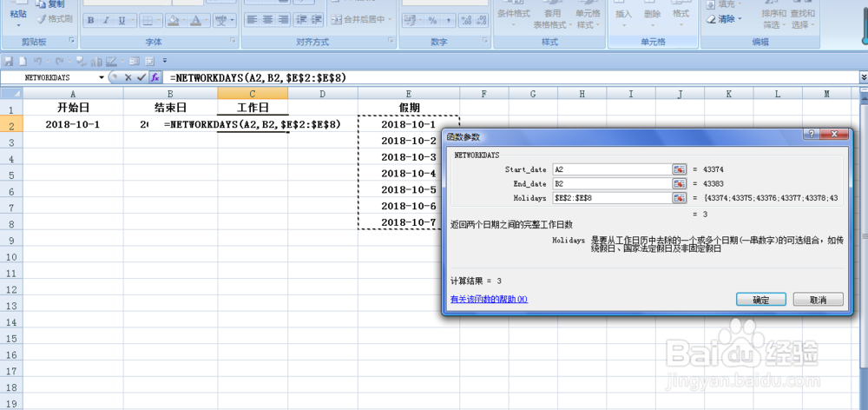Image resolution: width=868 pixels, height=410 pixels.
Task: Open the 剪贴板 clipboard pane launcher
Action: pos(72,41)
